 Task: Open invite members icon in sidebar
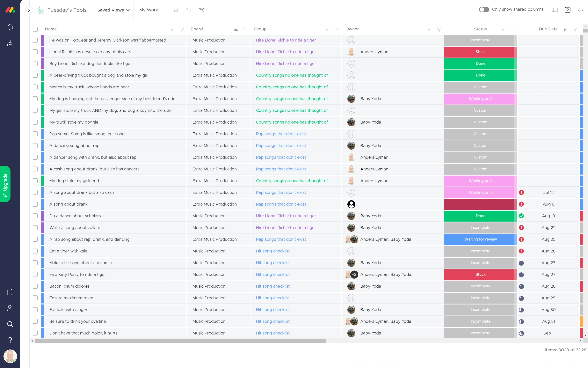10,308
